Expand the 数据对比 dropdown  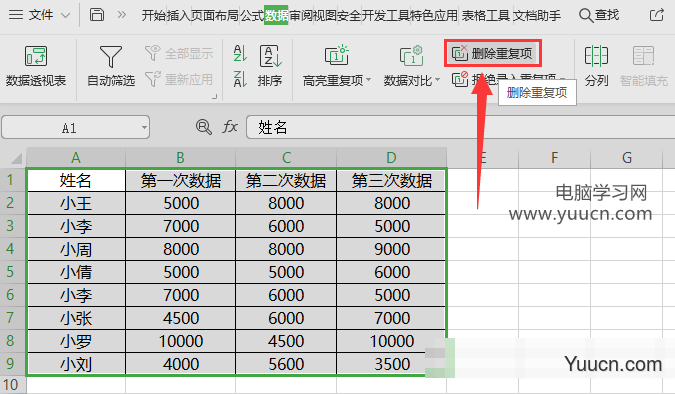pos(437,80)
